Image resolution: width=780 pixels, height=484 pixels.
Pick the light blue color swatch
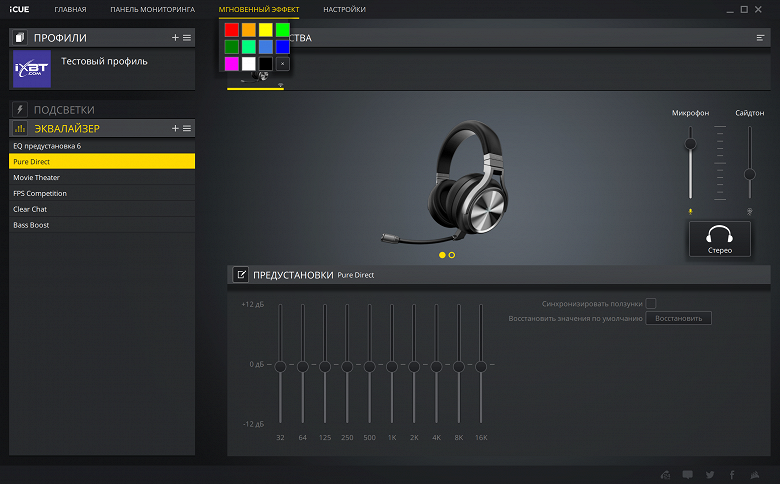[266, 47]
